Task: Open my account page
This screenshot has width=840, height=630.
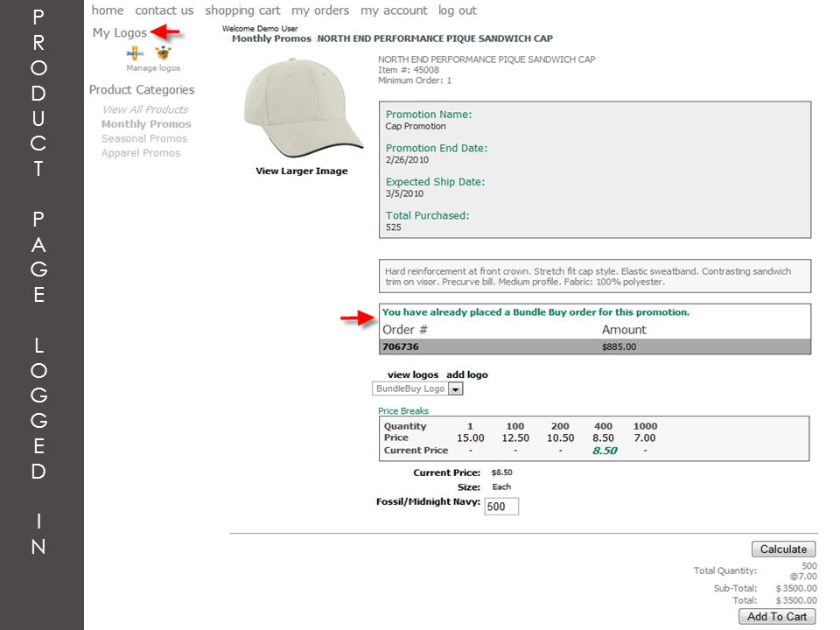Action: click(x=394, y=10)
